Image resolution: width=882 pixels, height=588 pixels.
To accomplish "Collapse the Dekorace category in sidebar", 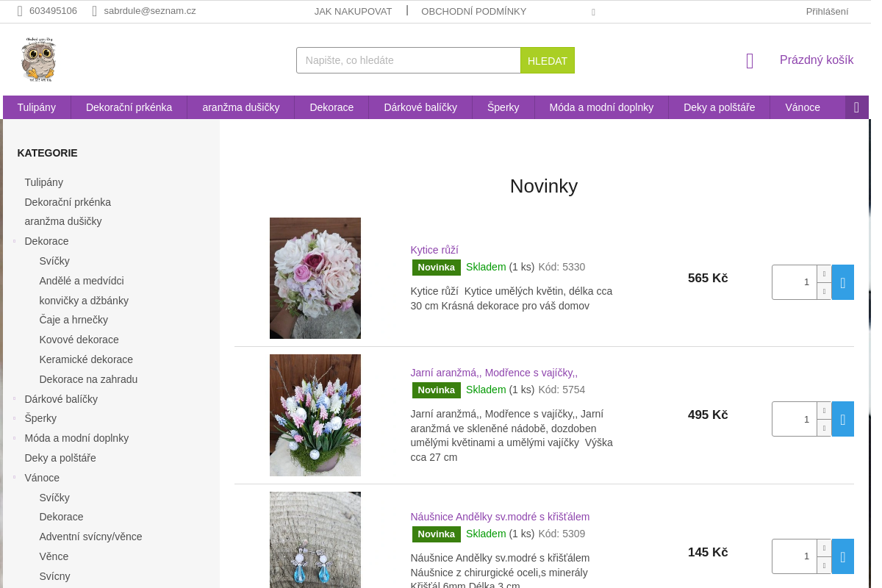I will (x=15, y=241).
